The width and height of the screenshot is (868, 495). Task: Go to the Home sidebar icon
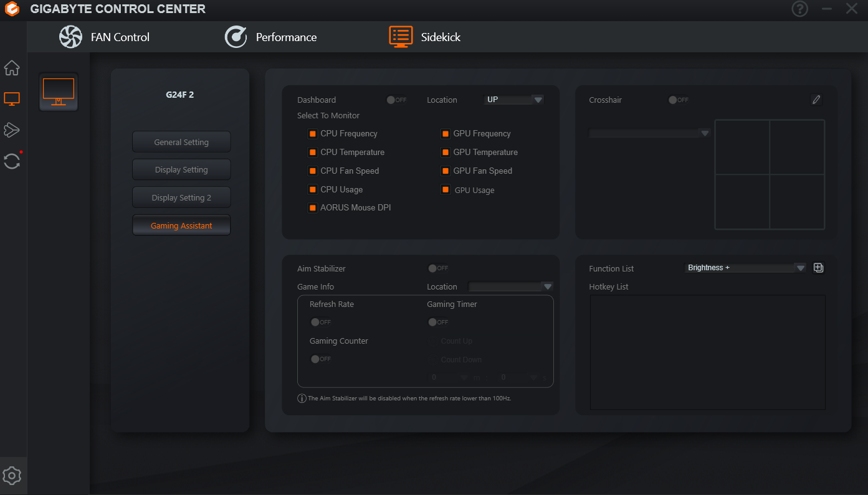point(12,68)
